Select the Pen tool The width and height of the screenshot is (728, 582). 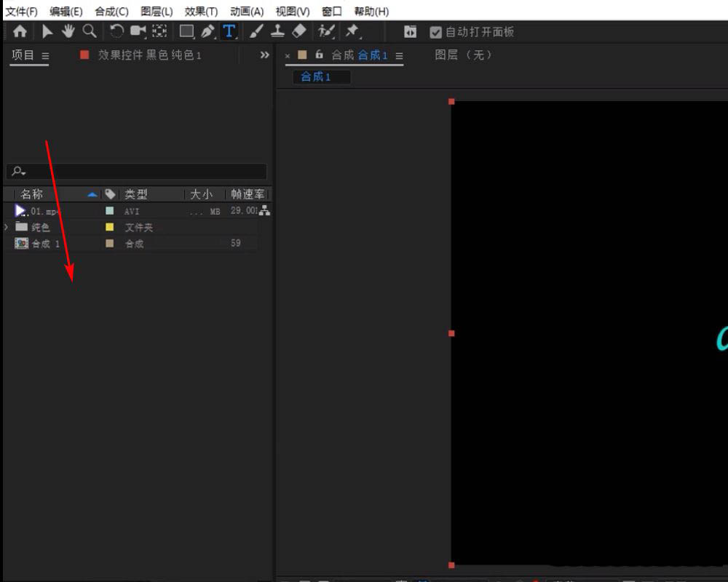207,31
